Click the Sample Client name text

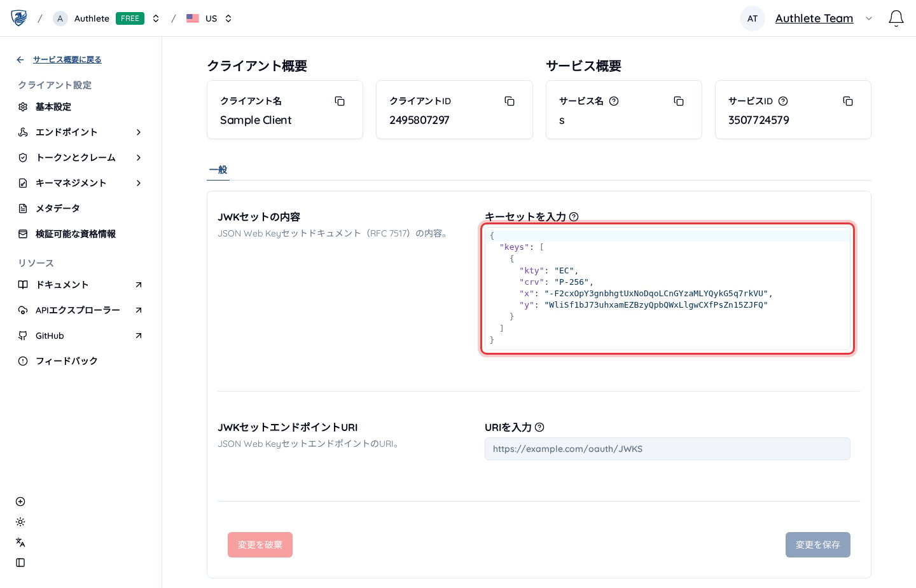pos(256,120)
